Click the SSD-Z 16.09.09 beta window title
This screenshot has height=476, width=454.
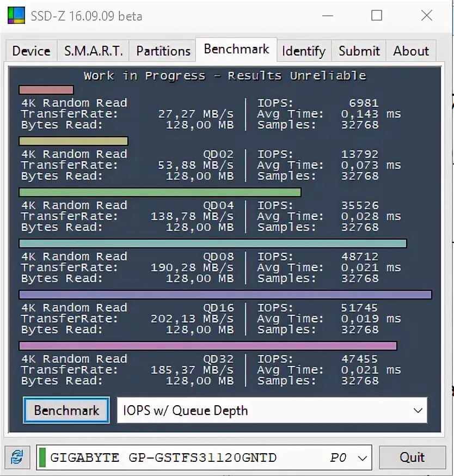87,16
